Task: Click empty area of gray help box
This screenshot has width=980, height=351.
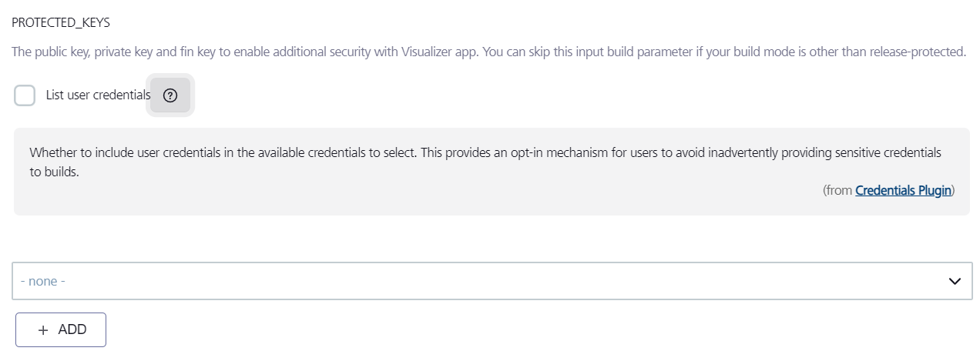Action: coord(385,196)
